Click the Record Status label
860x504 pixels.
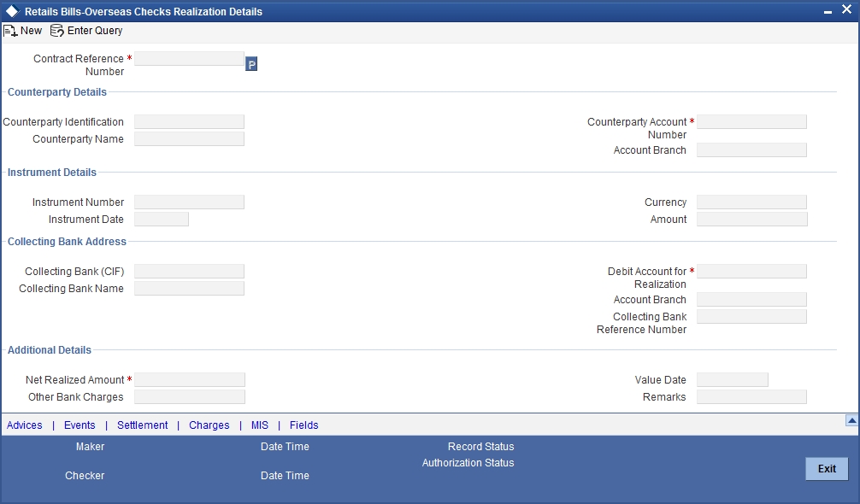point(481,447)
